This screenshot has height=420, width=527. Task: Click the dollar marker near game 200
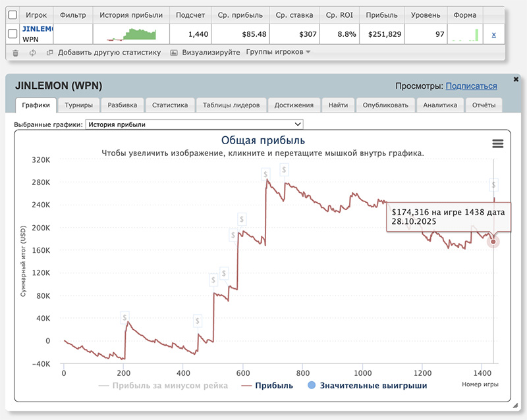[x=125, y=317]
